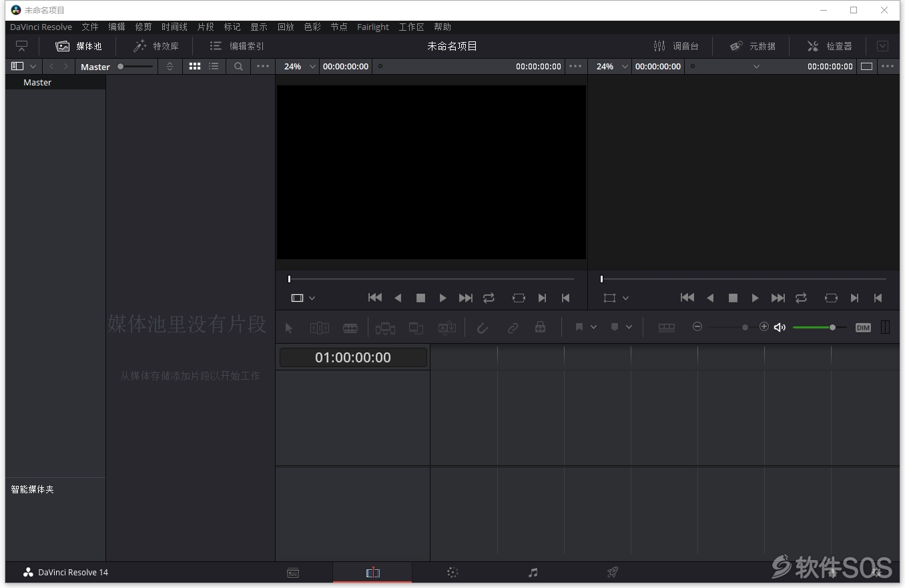Open timeline viewer 24% zoom dropdown
This screenshot has height=588, width=905.
[x=611, y=66]
